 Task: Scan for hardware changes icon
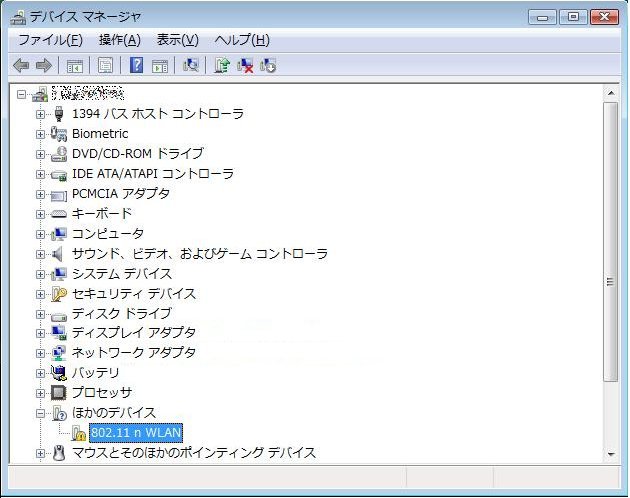(190, 65)
